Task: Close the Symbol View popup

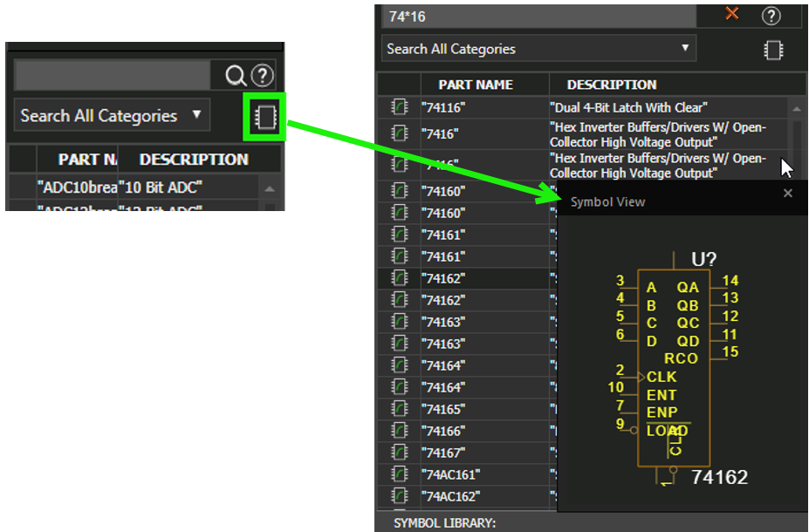Action: click(x=787, y=194)
